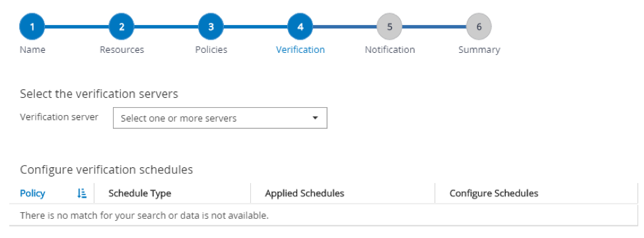This screenshot has width=644, height=238.
Task: Click step 6 circle in wizard
Action: pos(479,26)
